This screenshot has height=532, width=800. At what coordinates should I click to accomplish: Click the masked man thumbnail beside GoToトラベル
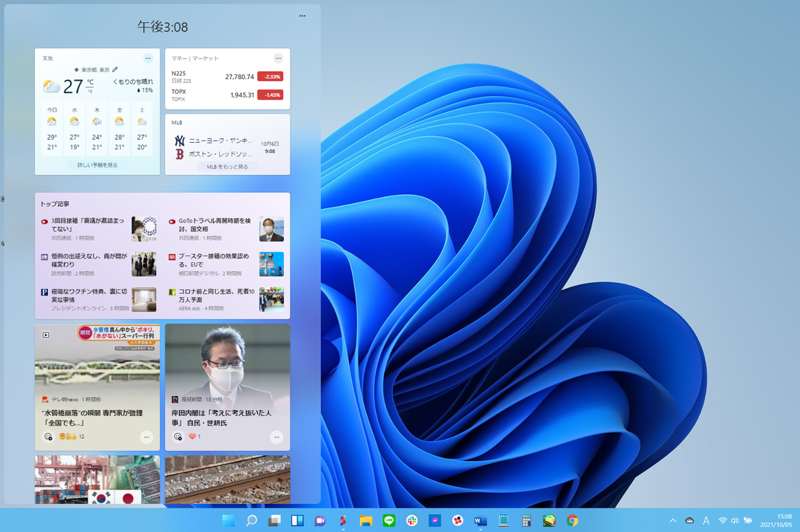coord(271,229)
